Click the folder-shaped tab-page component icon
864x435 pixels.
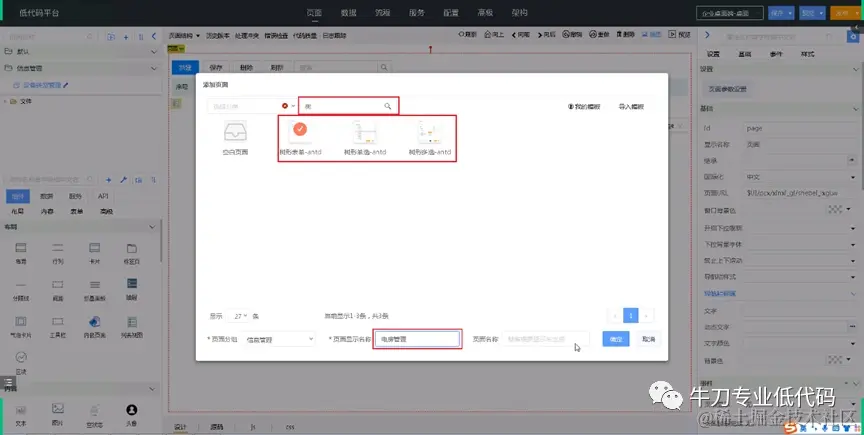point(132,248)
